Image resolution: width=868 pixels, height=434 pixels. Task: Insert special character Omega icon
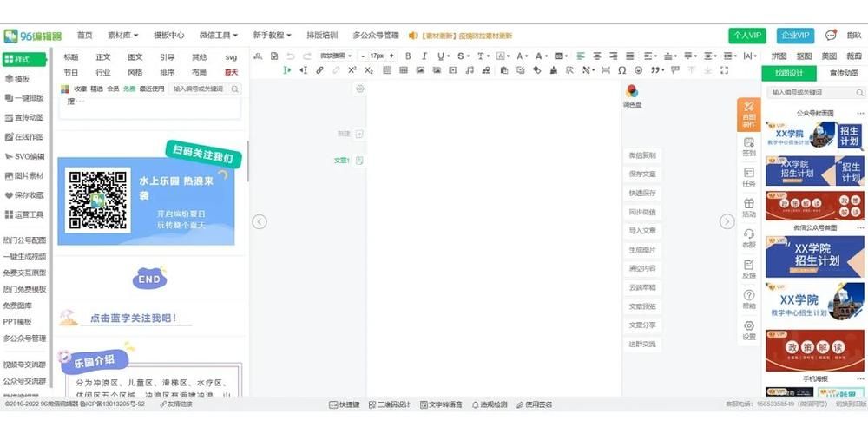pyautogui.click(x=621, y=70)
